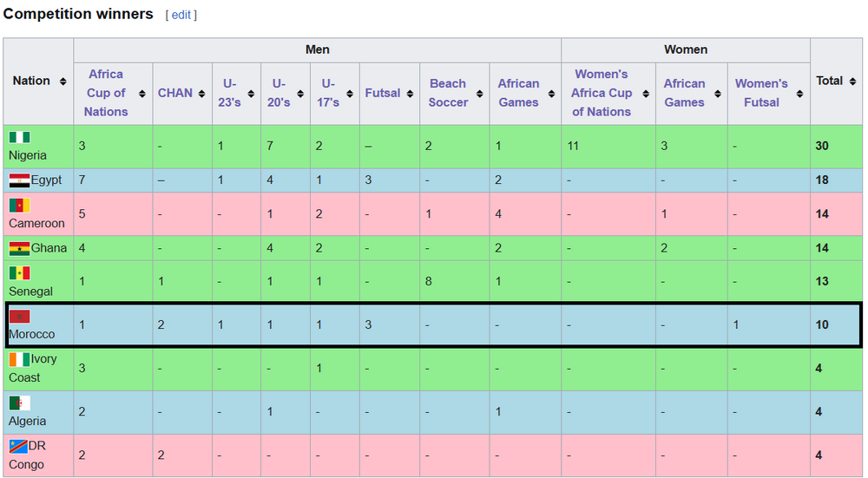Click the edit link beside Competition winners
868x478 pixels.
181,15
